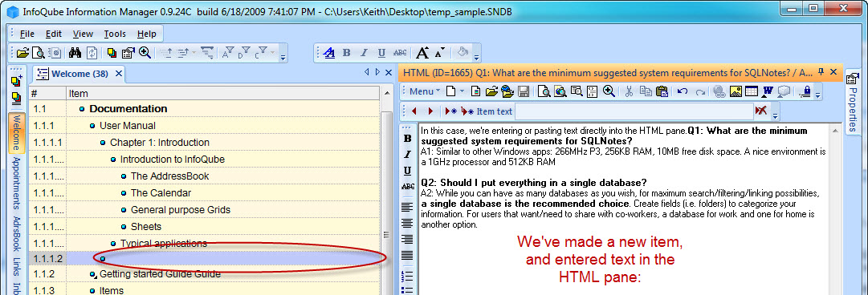The width and height of the screenshot is (868, 295).
Task: Open the Properties side panel tab
Action: [x=853, y=101]
